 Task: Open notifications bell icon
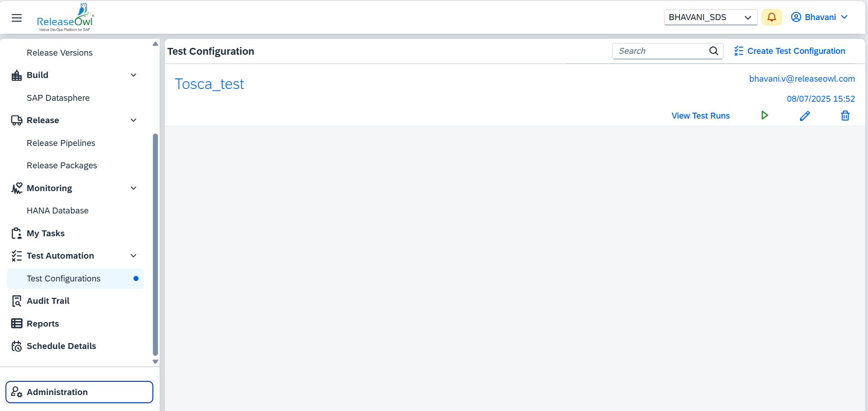(771, 17)
